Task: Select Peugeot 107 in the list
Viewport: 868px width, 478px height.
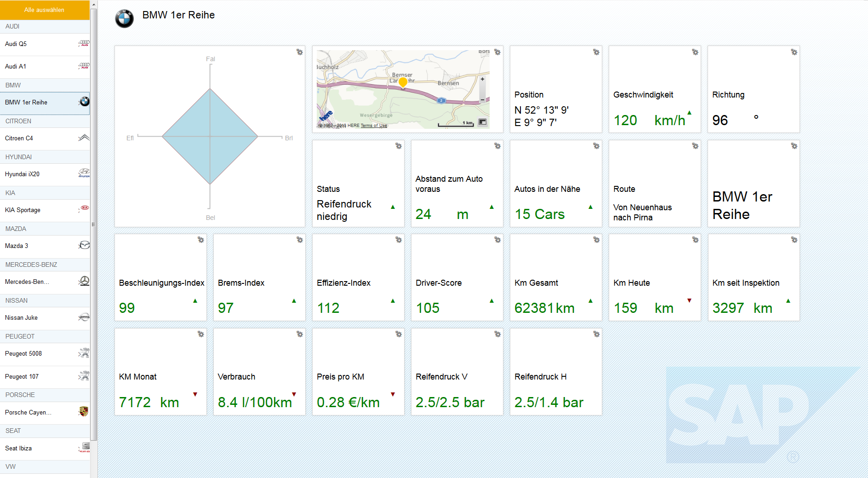Action: 45,377
